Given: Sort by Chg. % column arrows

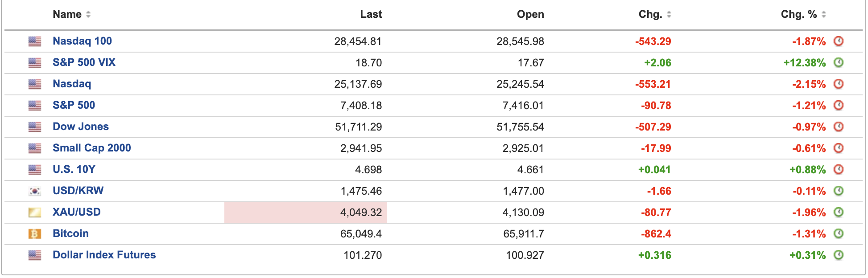Looking at the screenshot, I should pyautogui.click(x=823, y=14).
